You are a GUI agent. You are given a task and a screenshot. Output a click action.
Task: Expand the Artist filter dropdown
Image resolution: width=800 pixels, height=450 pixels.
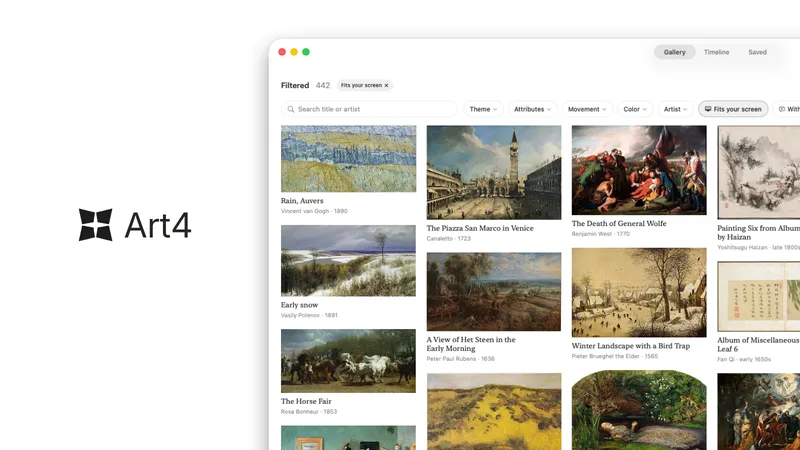tap(675, 109)
